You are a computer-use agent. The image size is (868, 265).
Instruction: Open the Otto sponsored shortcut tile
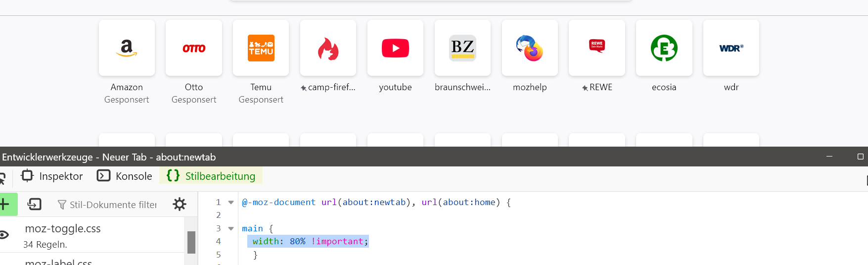tap(194, 48)
